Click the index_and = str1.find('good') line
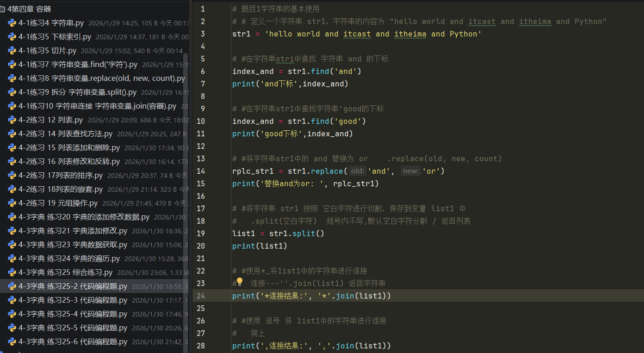This screenshot has width=644, height=353. click(x=299, y=121)
